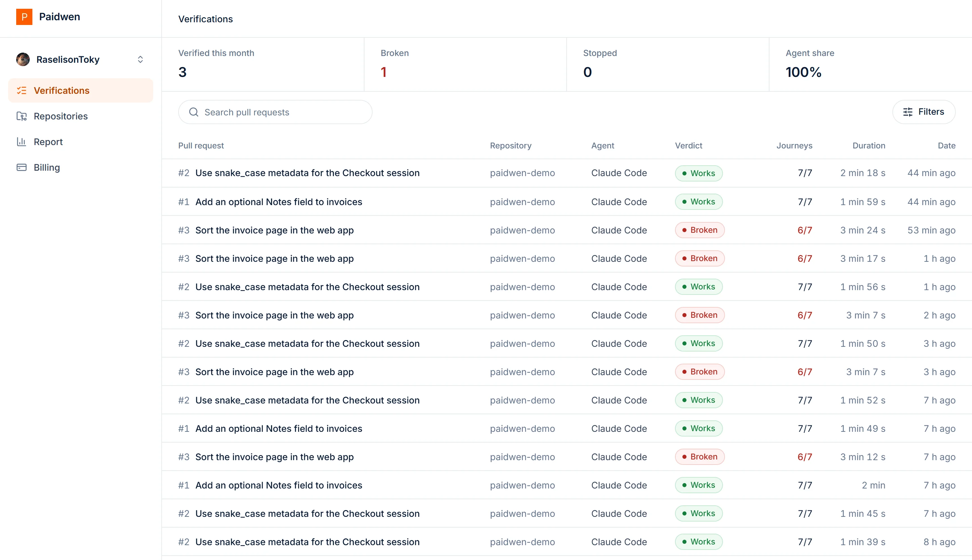Viewport: 972px width, 560px height.
Task: Click the orange Paidwen logo icon
Action: tap(24, 17)
